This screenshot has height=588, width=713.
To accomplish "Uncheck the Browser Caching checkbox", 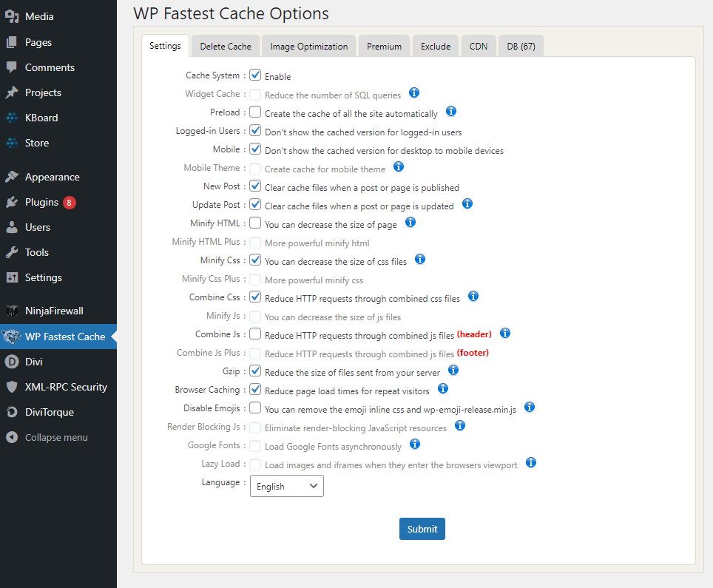I will [x=255, y=389].
